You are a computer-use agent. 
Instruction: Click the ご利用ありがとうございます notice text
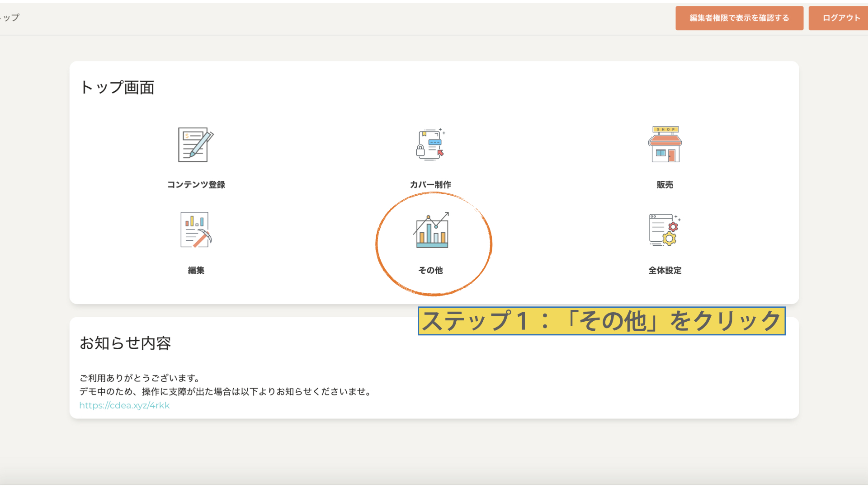click(139, 378)
